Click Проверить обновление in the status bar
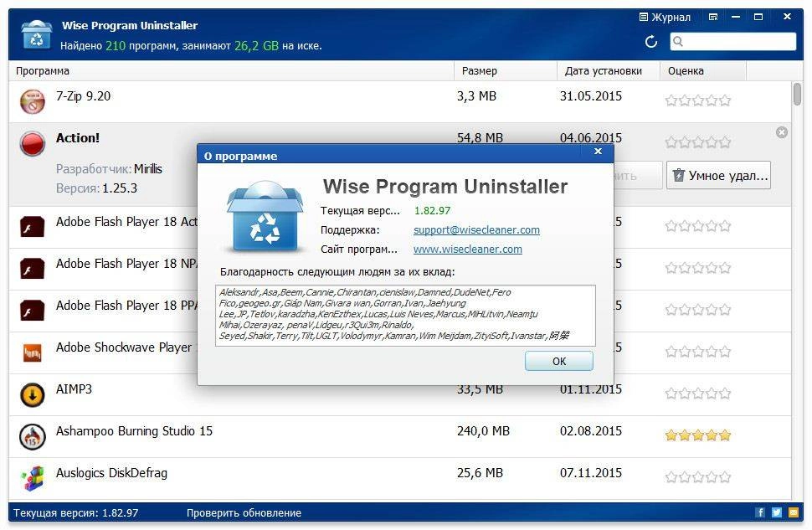Image resolution: width=812 pixels, height=530 pixels. [244, 513]
